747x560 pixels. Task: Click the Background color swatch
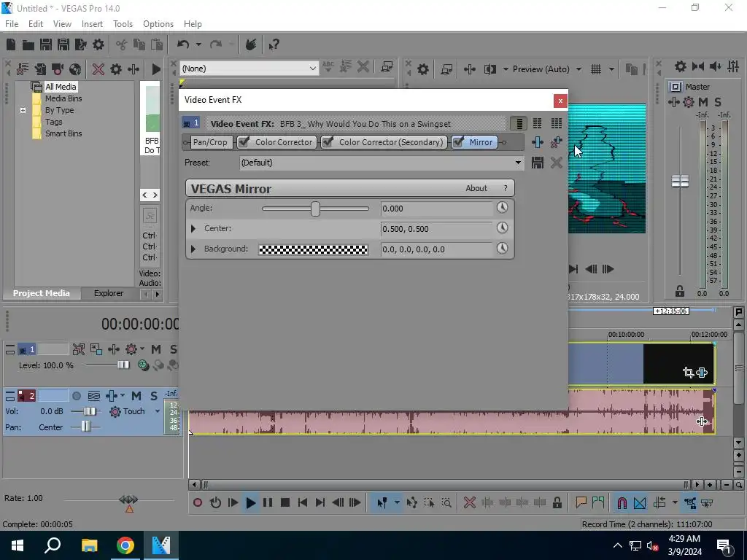click(314, 249)
